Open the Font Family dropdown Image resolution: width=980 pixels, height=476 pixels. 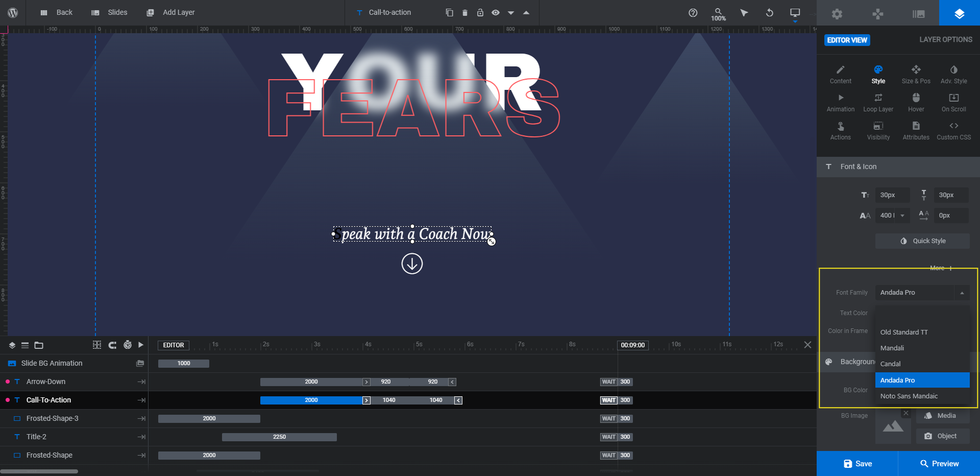[923, 293]
